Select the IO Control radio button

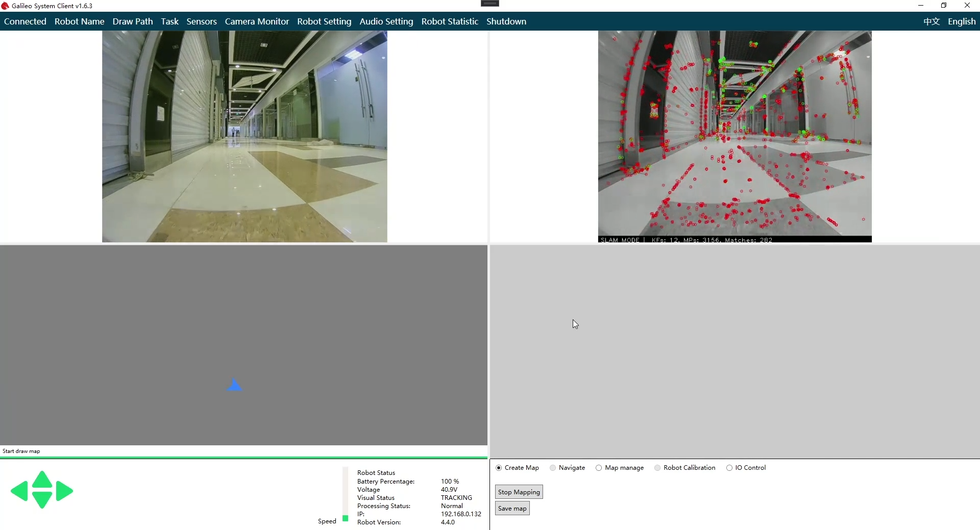coord(729,468)
